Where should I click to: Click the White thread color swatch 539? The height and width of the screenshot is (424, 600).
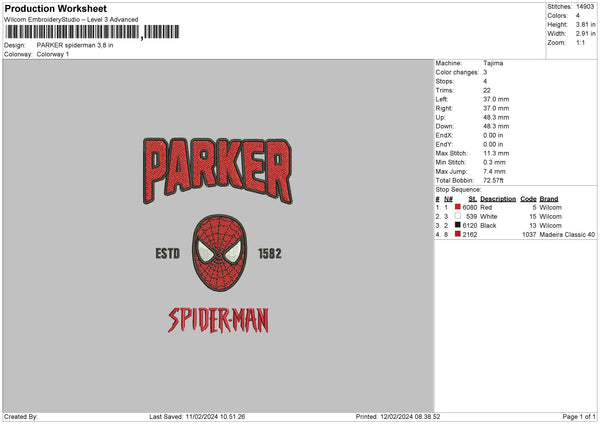[x=457, y=216]
